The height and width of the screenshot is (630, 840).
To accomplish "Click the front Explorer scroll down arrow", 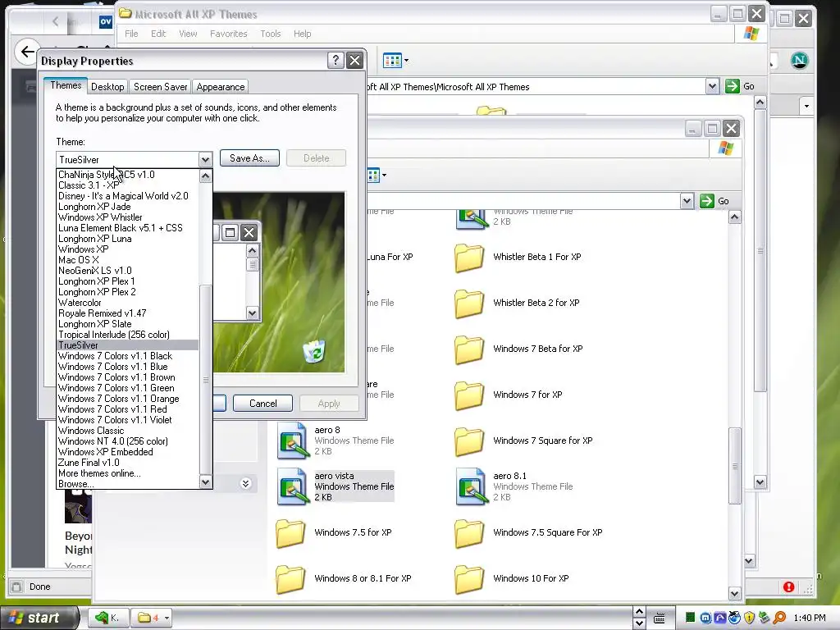I will pyautogui.click(x=734, y=594).
